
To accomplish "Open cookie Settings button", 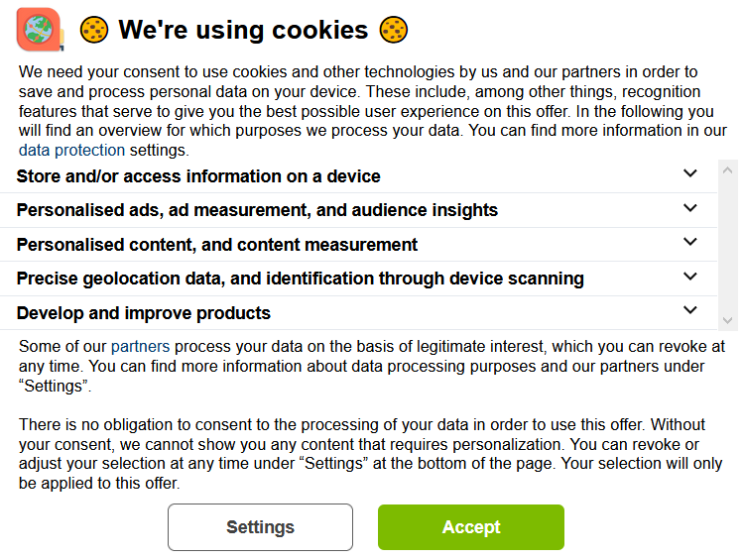I will click(x=260, y=527).
